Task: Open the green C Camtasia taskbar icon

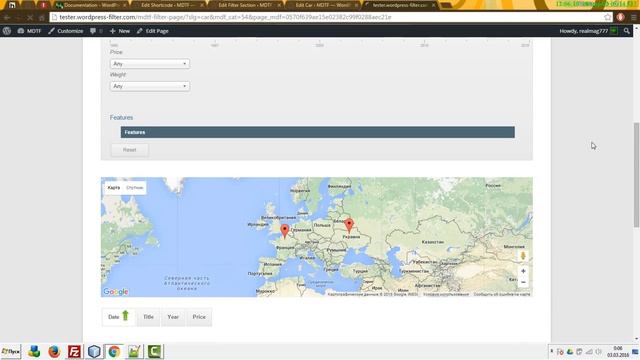Action: coord(154,351)
